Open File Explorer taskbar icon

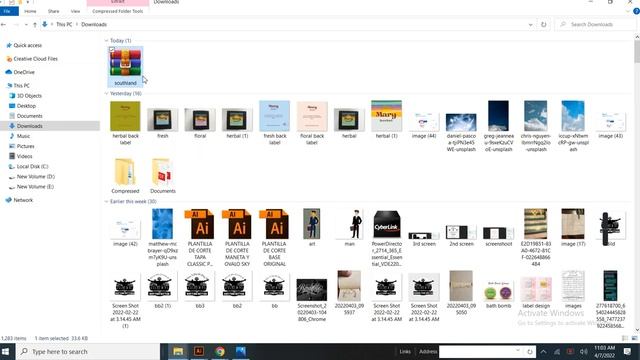coord(178,351)
